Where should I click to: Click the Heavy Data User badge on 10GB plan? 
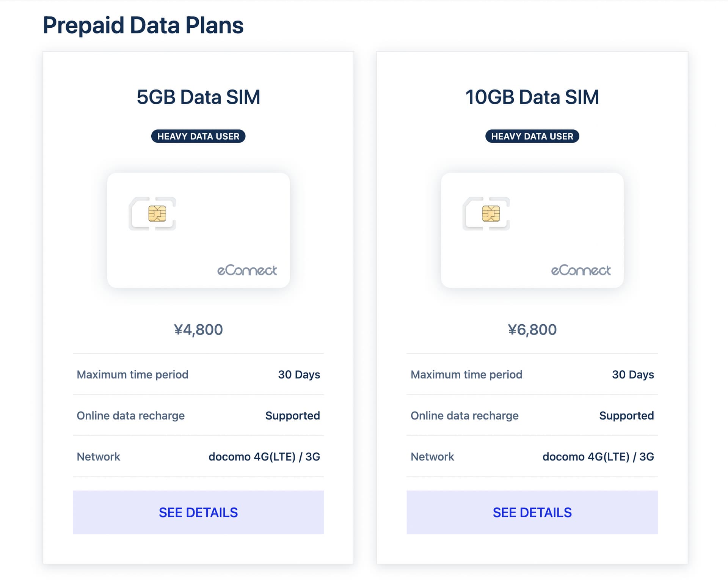tap(532, 136)
